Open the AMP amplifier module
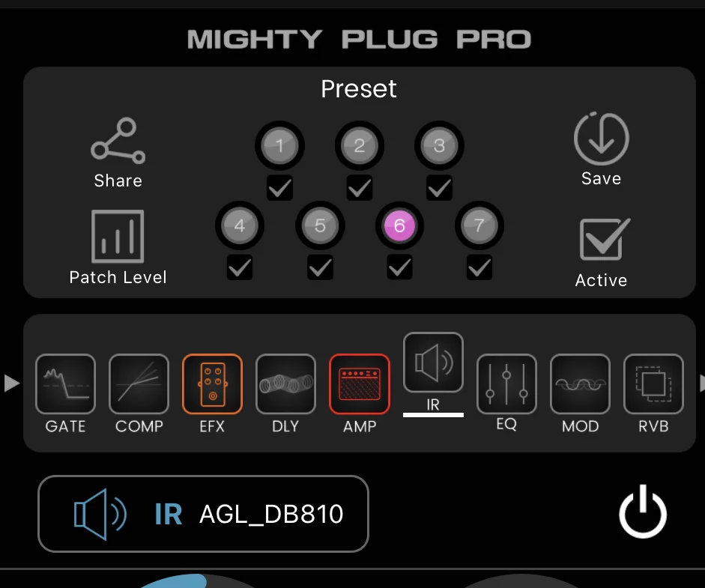Screen dimensions: 705x588 pyautogui.click(x=359, y=384)
